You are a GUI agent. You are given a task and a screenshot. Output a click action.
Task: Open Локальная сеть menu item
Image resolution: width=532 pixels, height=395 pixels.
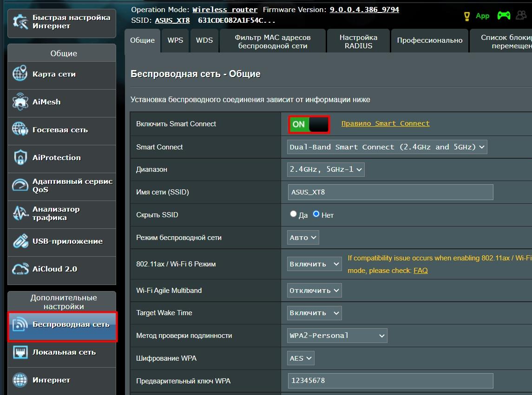(x=62, y=354)
